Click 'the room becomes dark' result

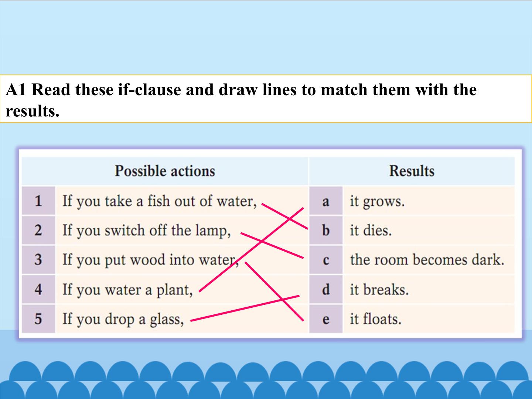[427, 260]
